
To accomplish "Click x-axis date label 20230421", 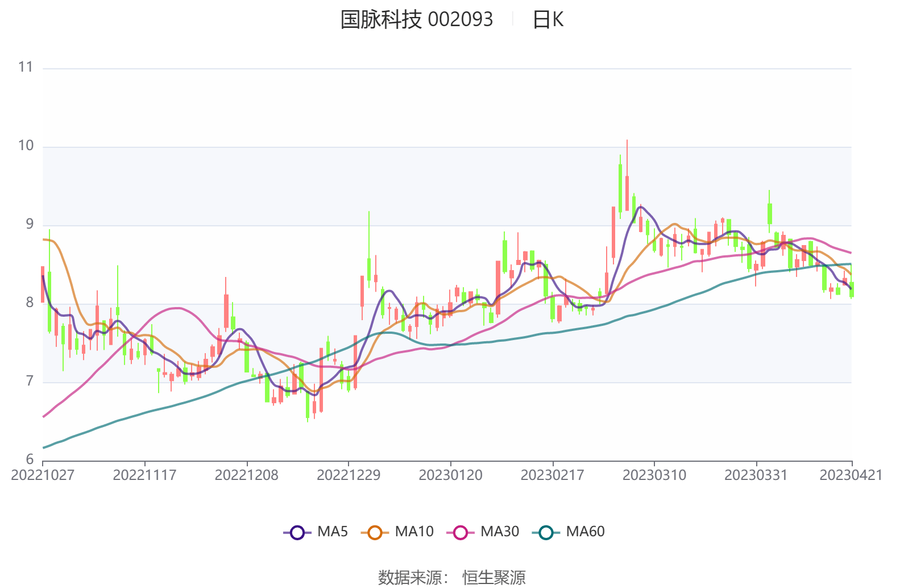I will point(851,475).
